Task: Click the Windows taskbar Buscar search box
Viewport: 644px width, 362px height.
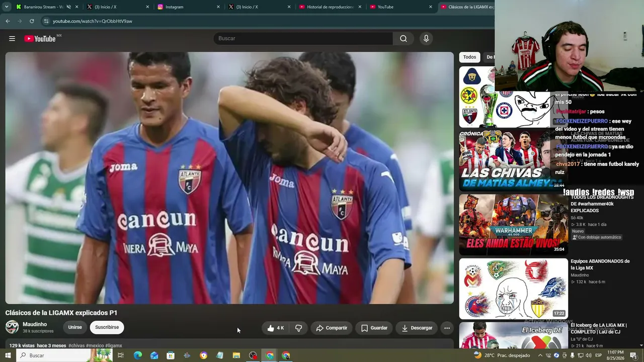Action: pos(64,355)
